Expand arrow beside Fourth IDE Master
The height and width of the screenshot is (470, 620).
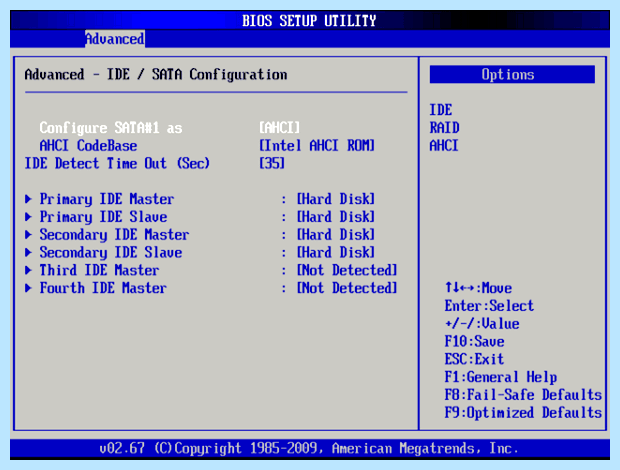28,288
